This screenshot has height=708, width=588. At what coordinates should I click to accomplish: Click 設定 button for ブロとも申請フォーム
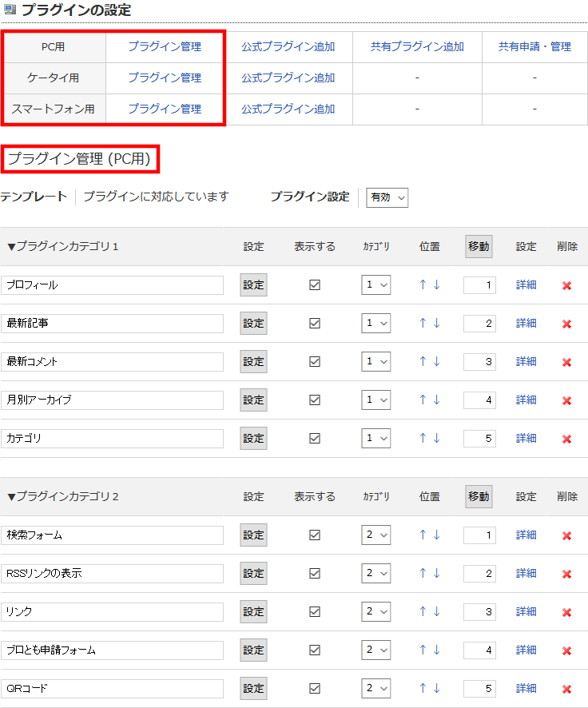click(253, 650)
